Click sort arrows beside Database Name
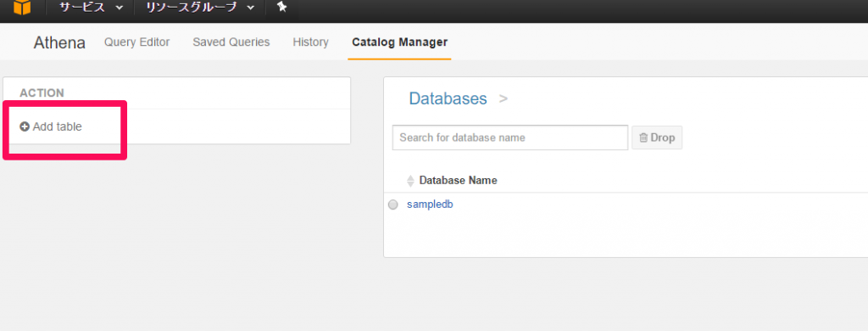The width and height of the screenshot is (868, 331). coord(410,181)
